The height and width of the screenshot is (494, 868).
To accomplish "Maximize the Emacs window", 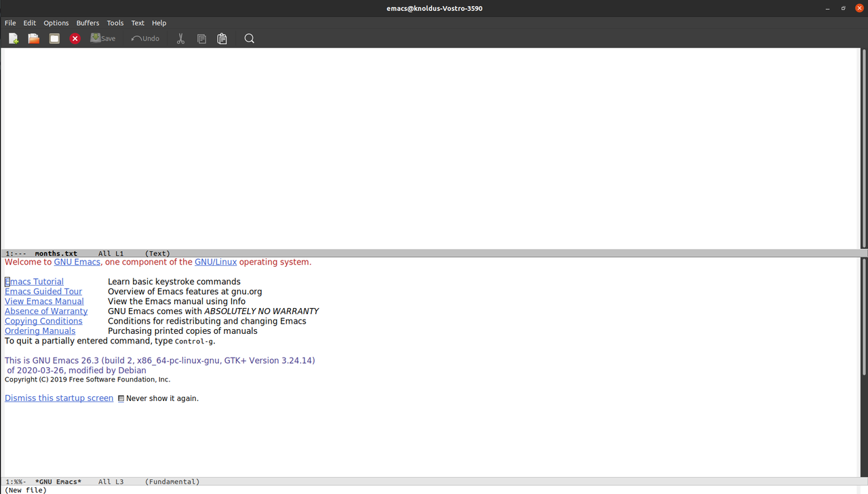I will tap(843, 8).
